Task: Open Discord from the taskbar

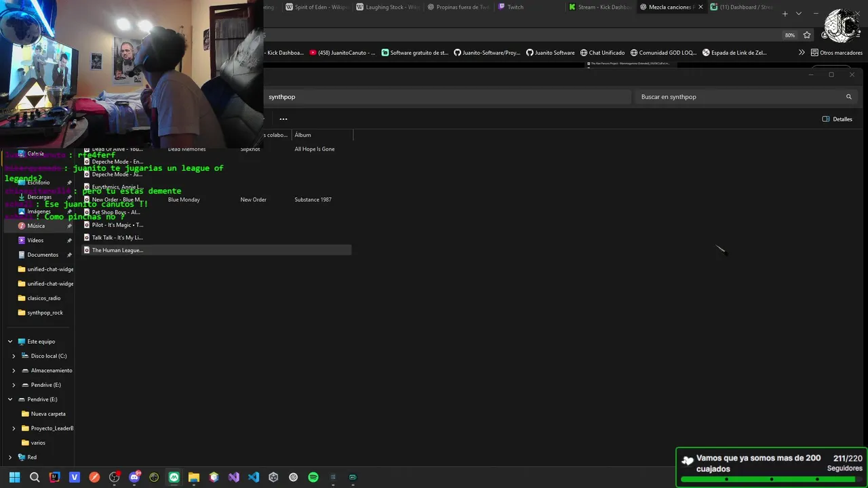Action: point(134,477)
